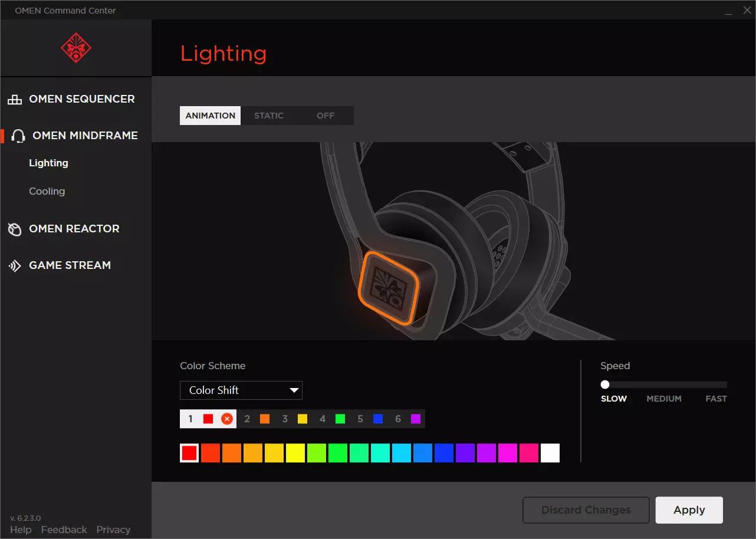Screen dimensions: 756x539
Task: Open the Privacy link
Action: point(113,530)
